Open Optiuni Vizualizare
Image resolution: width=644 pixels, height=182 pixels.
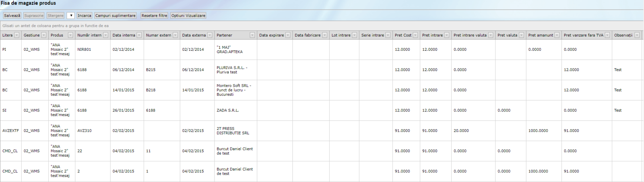point(188,16)
